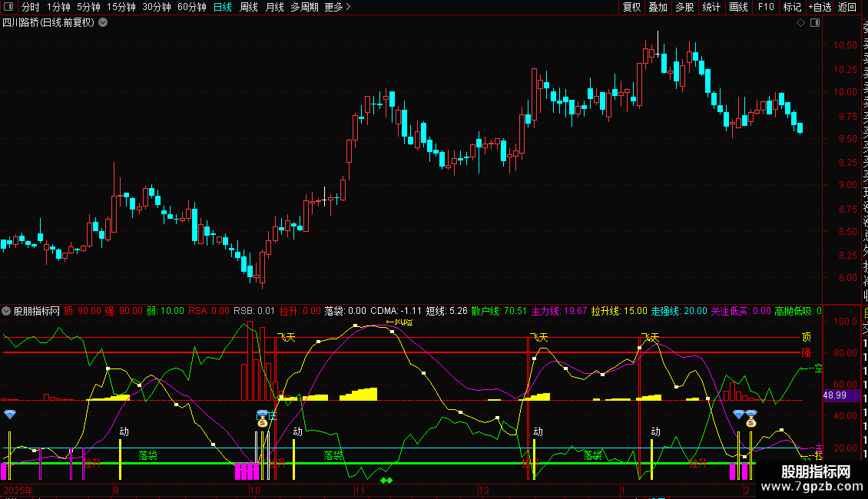The width and height of the screenshot is (868, 499).
Task: Click the 标记 mark button
Action: 792,7
